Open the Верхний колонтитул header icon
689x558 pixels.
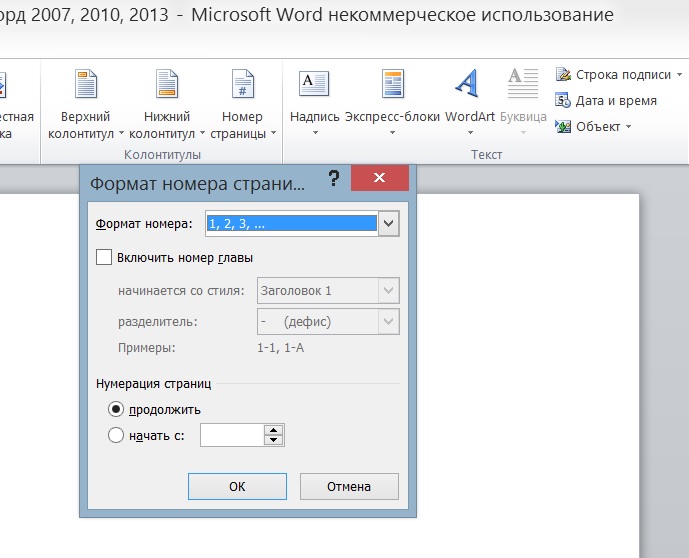pos(86,83)
